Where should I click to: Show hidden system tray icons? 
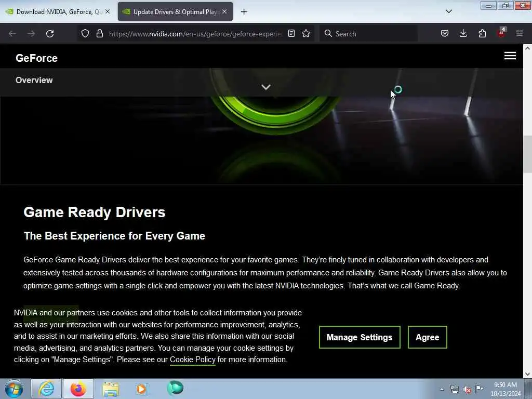[442, 390]
